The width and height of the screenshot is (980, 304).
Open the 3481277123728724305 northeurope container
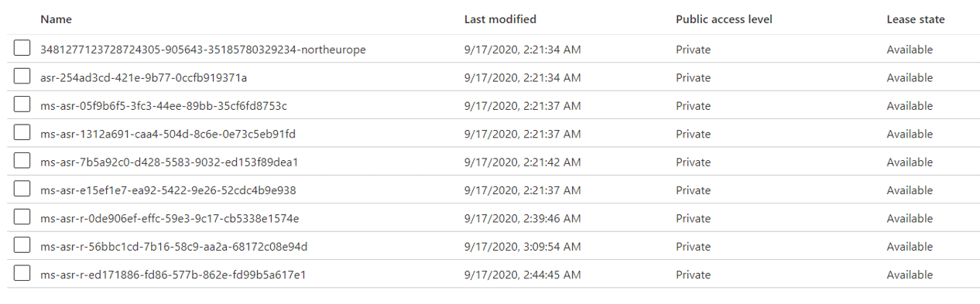[203, 50]
